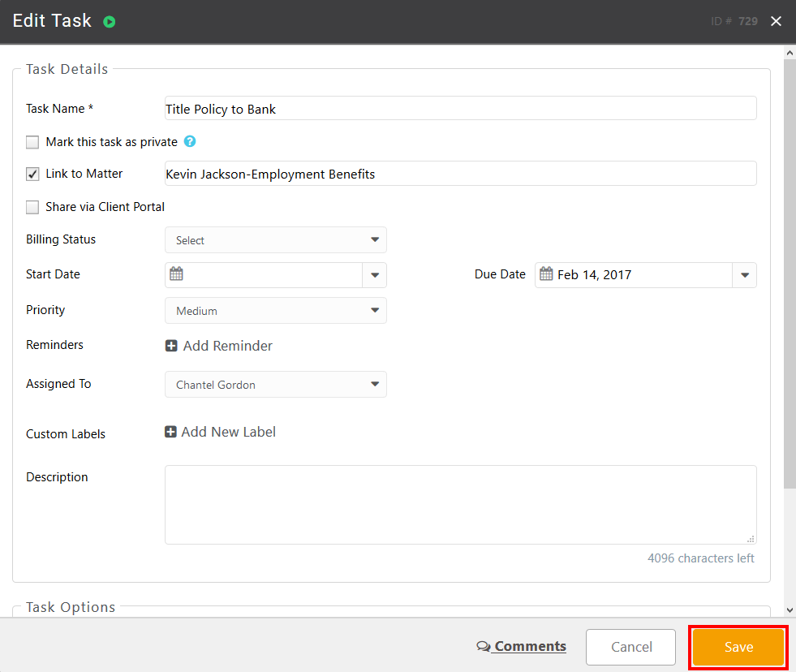Image resolution: width=796 pixels, height=672 pixels.
Task: Open the Start Date calendar picker
Action: (x=176, y=274)
